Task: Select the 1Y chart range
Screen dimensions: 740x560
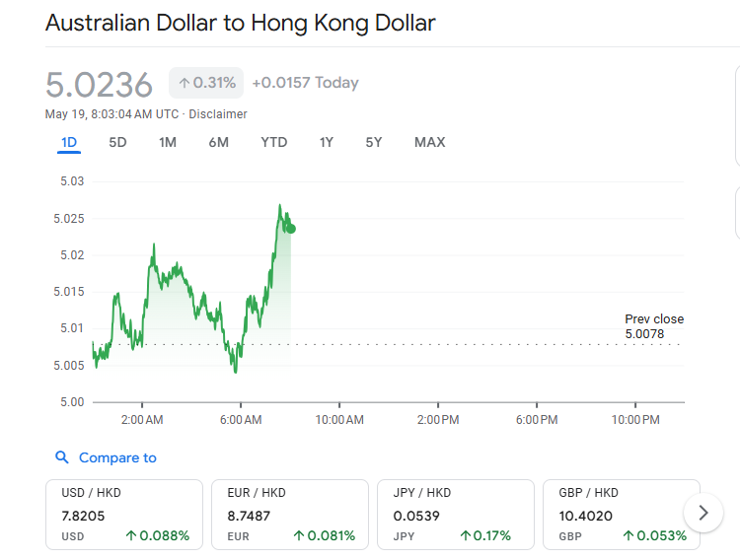Action: [327, 143]
